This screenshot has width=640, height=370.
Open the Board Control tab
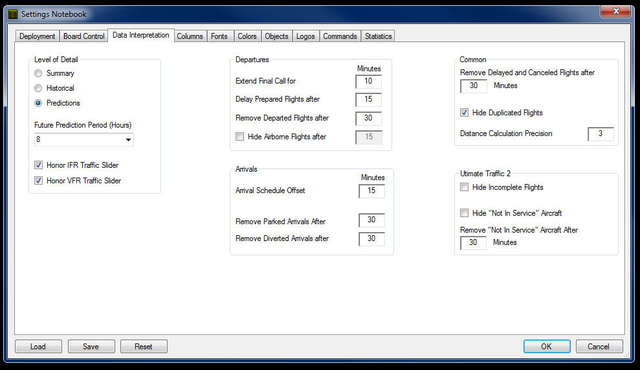pyautogui.click(x=84, y=36)
